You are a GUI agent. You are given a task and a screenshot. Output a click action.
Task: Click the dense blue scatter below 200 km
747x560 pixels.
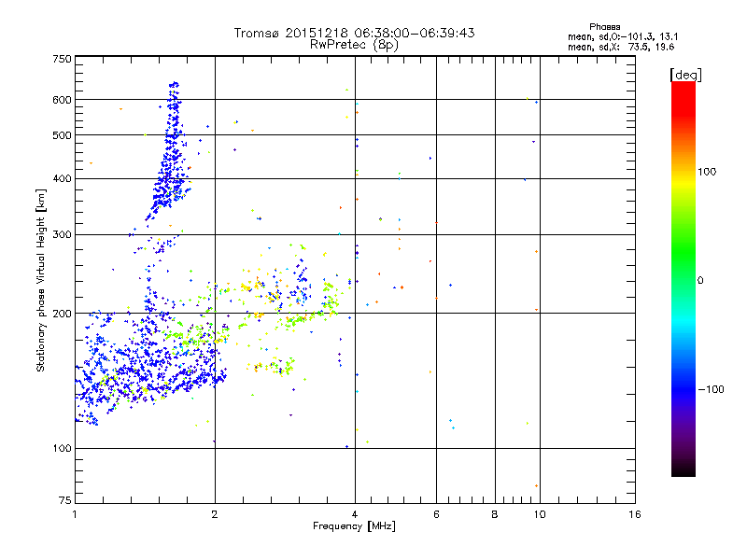150,367
